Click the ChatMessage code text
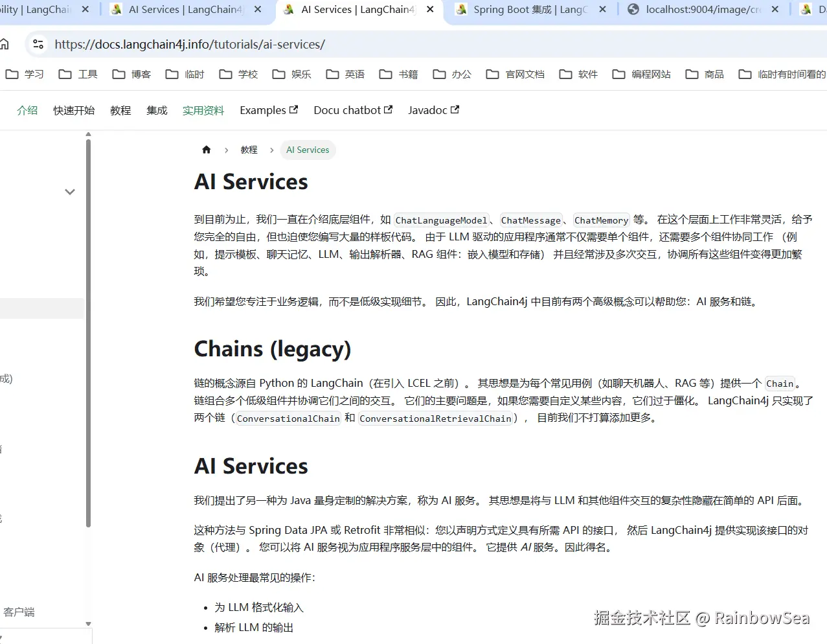827x644 pixels. tap(531, 220)
